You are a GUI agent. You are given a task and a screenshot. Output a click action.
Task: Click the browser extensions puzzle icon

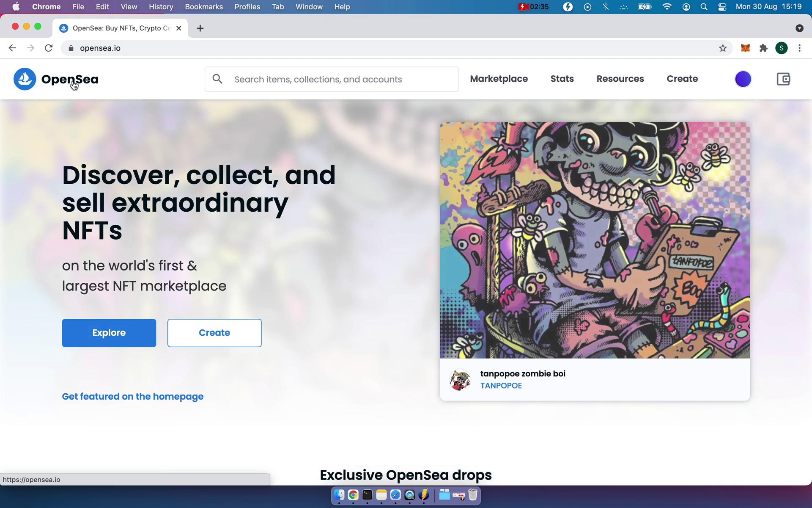(x=763, y=48)
